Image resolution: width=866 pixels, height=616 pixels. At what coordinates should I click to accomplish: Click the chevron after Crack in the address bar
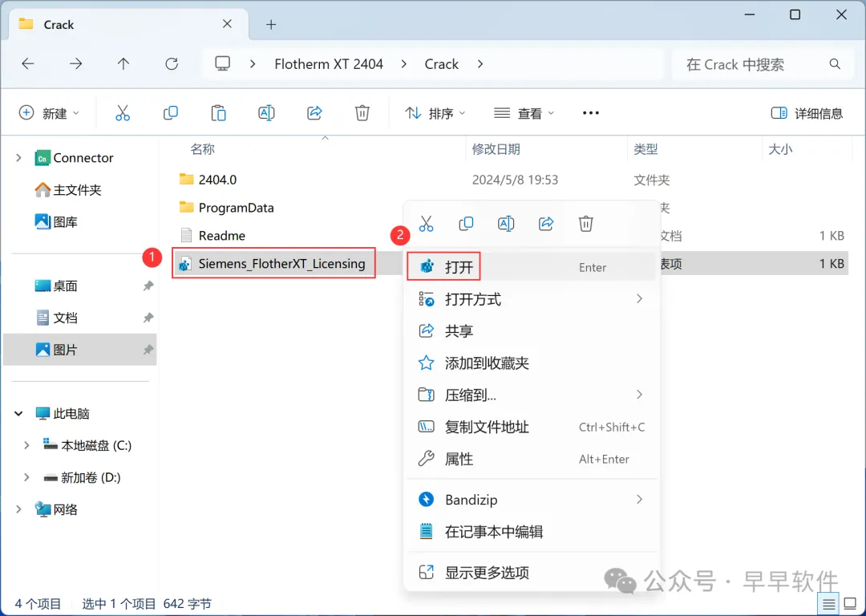point(480,64)
